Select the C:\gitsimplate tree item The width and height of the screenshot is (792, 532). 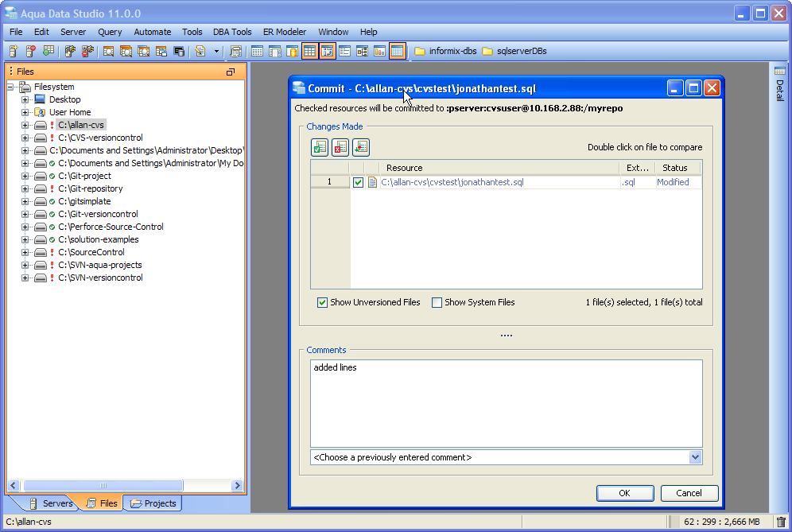click(84, 201)
